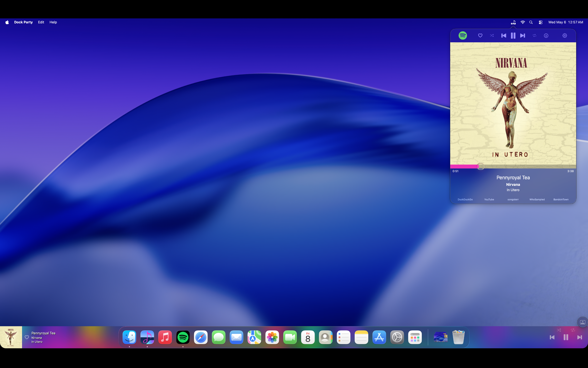Open Launchpad from the Dock
This screenshot has height=368, width=588.
tap(415, 337)
